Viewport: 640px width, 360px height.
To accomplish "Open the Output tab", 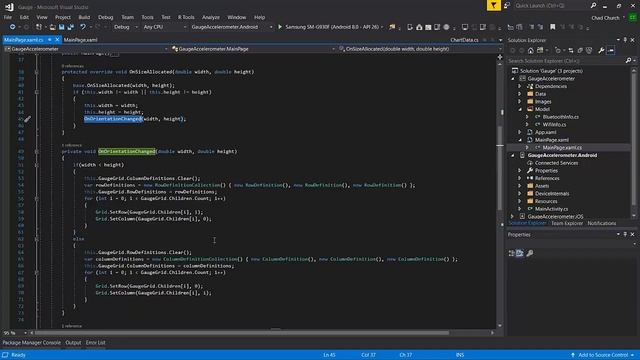I will 73,342.
